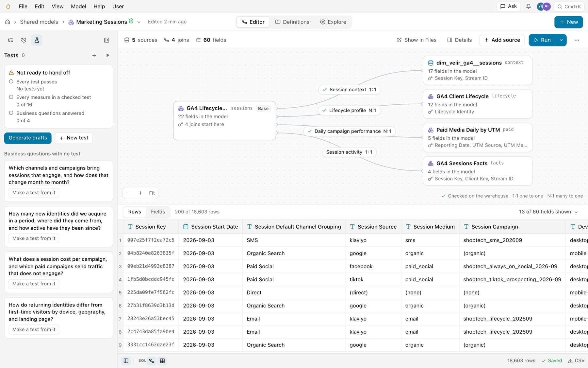Open the app logo icon
Viewport: 588px width, 368px height.
pyautogui.click(x=8, y=7)
